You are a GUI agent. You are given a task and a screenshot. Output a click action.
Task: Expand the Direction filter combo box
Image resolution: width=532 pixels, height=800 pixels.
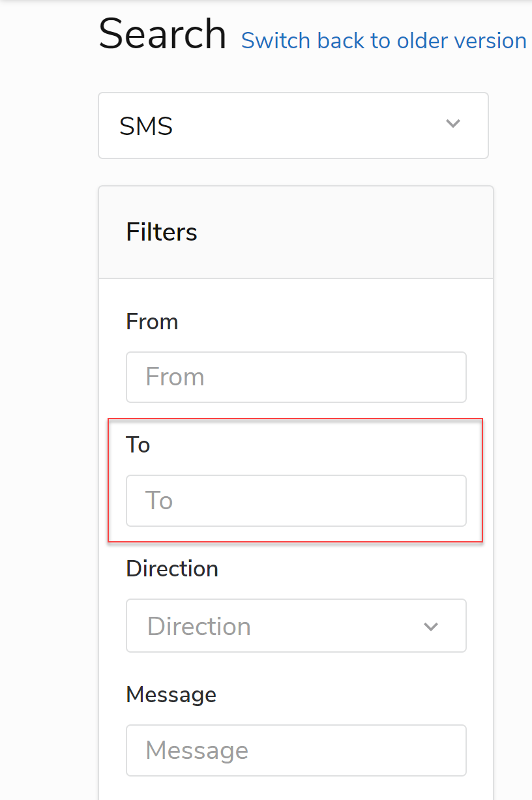tap(296, 626)
